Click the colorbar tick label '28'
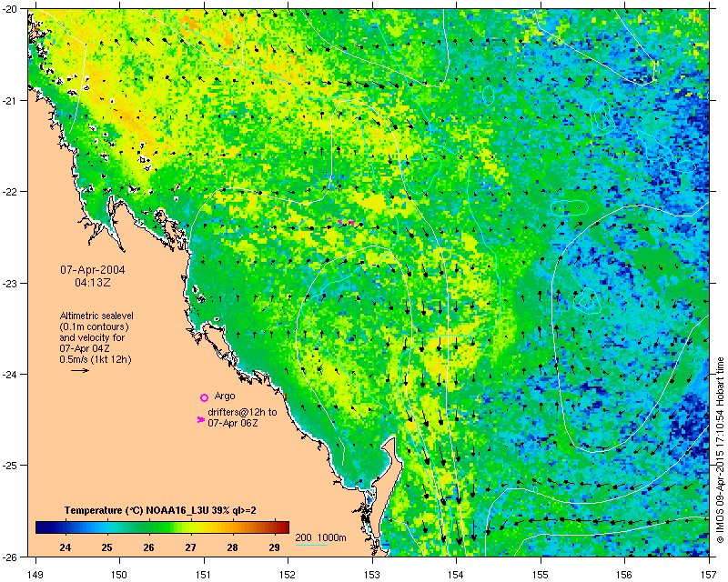This screenshot has width=728, height=582. pos(232,547)
